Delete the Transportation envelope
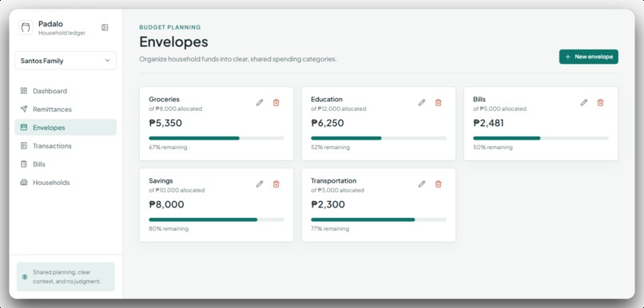The image size is (644, 308). click(x=438, y=184)
